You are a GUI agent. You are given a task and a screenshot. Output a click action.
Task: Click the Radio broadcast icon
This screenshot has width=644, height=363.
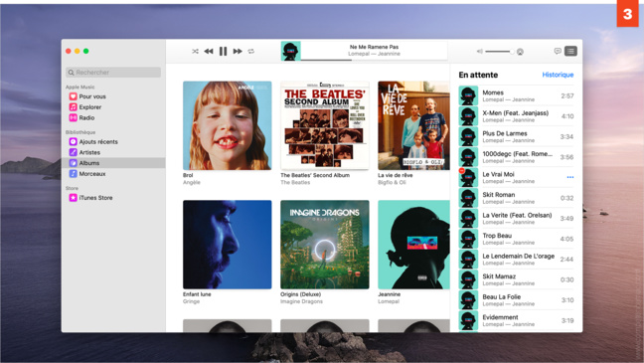pos(73,118)
